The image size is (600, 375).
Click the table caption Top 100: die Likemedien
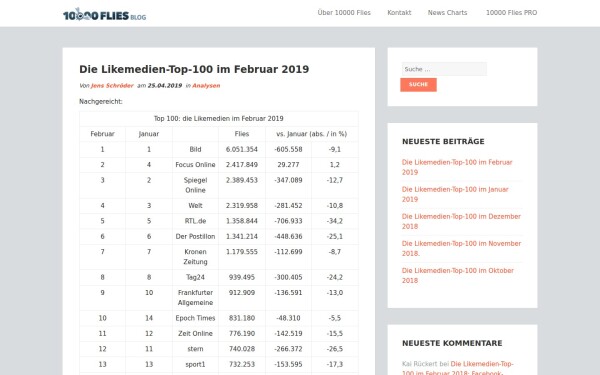(218, 119)
